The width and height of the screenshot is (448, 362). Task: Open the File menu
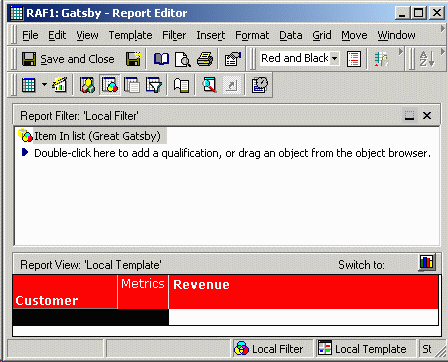[30, 35]
